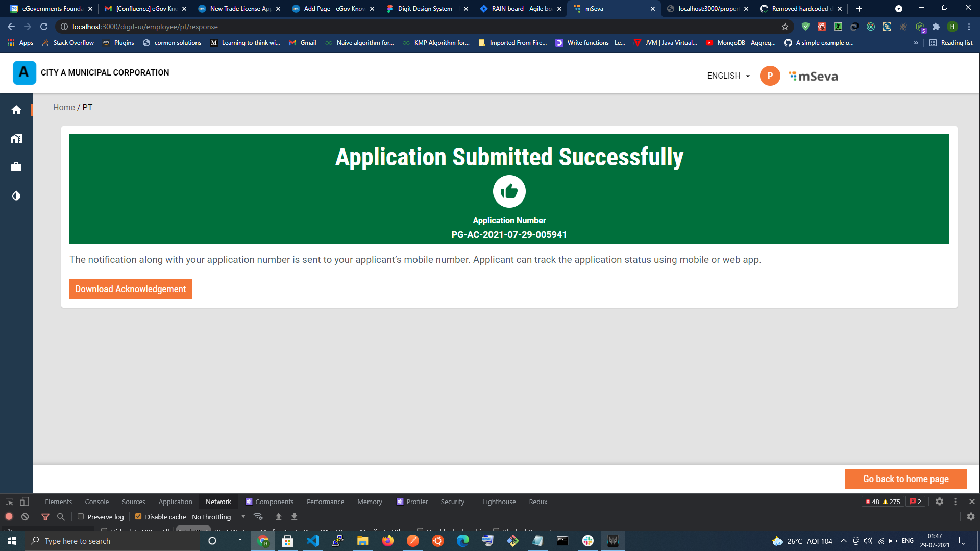Screen dimensions: 980x551
Task: Click Download Acknowledgement button
Action: tap(131, 289)
